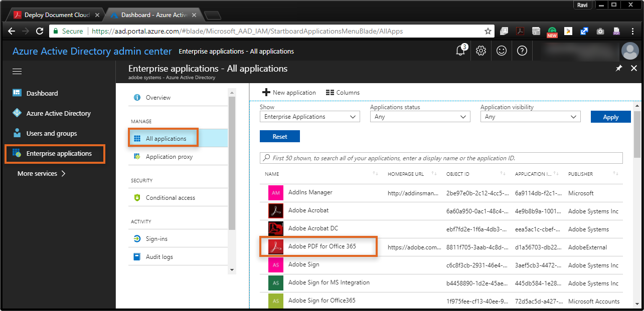
Task: Click the New application button
Action: [289, 93]
